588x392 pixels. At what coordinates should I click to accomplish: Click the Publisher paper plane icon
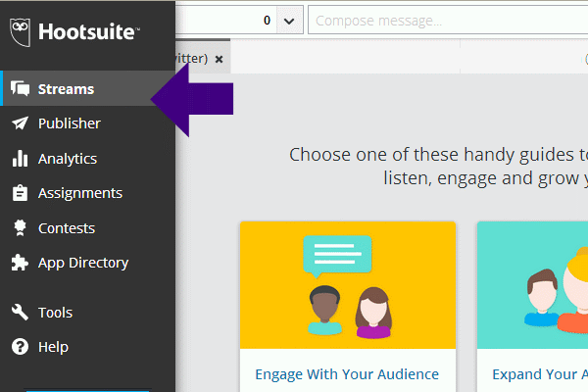click(20, 123)
